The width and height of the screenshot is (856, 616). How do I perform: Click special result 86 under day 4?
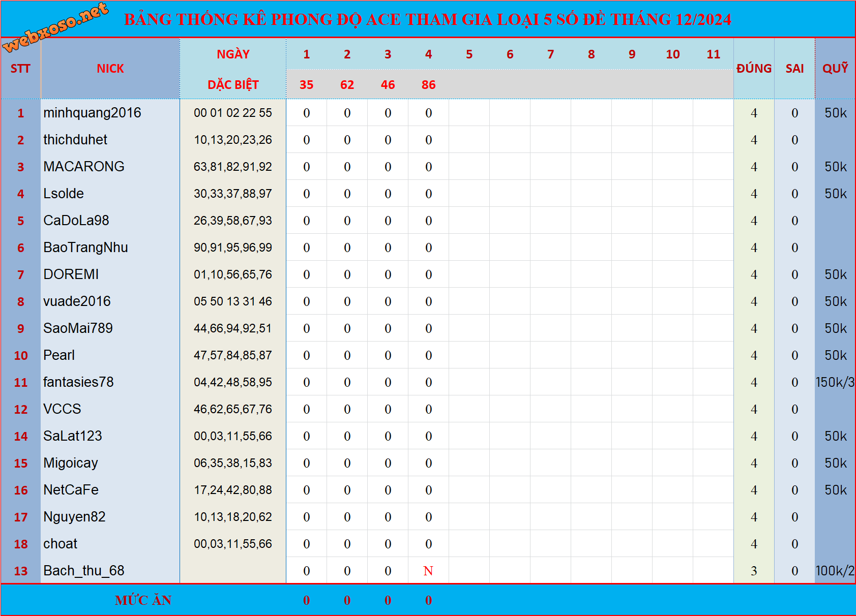428,85
